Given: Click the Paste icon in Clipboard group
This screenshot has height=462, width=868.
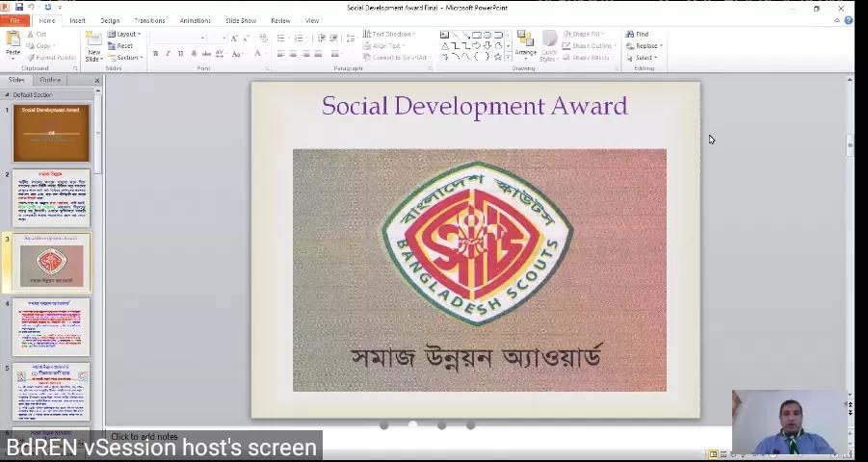Looking at the screenshot, I should (13, 41).
